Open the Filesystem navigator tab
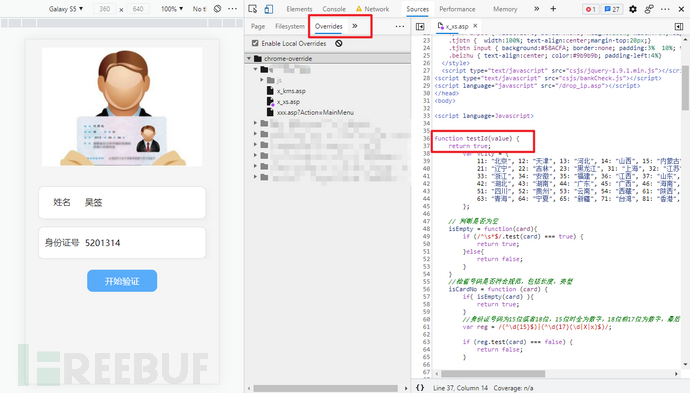Screen dimensions: 690x393 [290, 26]
